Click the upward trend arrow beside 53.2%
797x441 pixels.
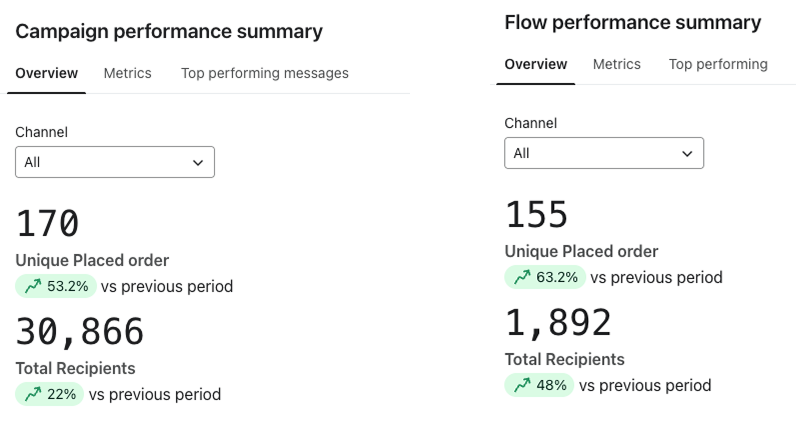(31, 287)
